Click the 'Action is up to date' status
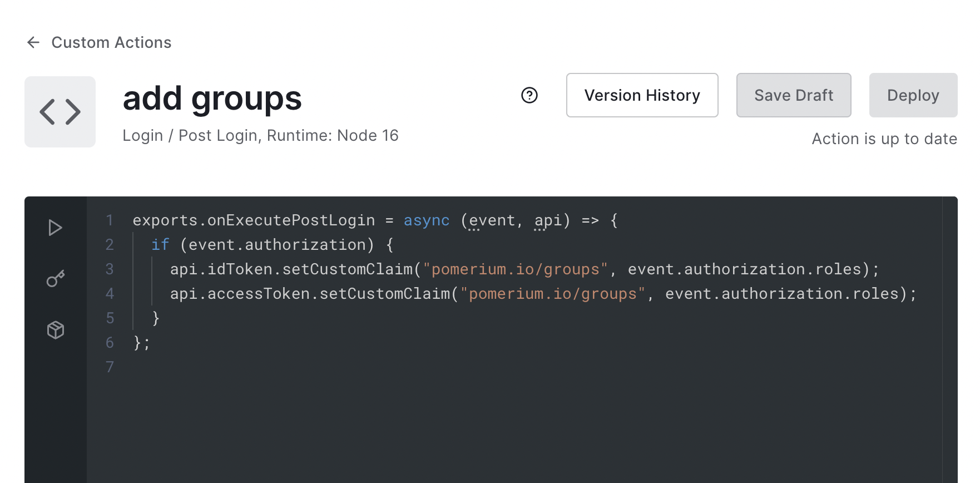This screenshot has width=980, height=483. pyautogui.click(x=884, y=139)
